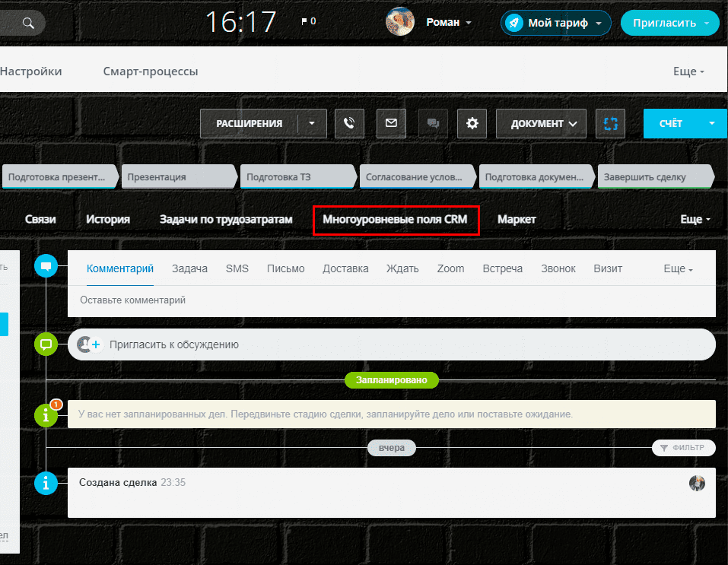Select the Встреча tab

click(502, 268)
